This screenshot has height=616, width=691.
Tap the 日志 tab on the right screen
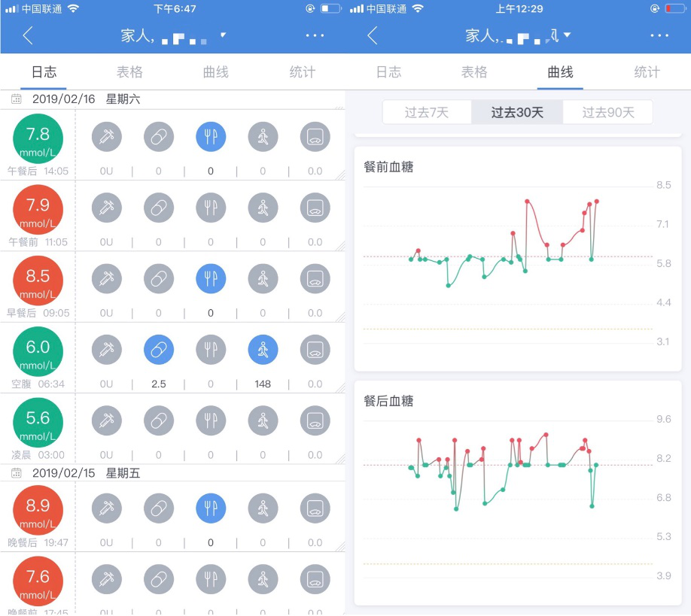tap(388, 71)
